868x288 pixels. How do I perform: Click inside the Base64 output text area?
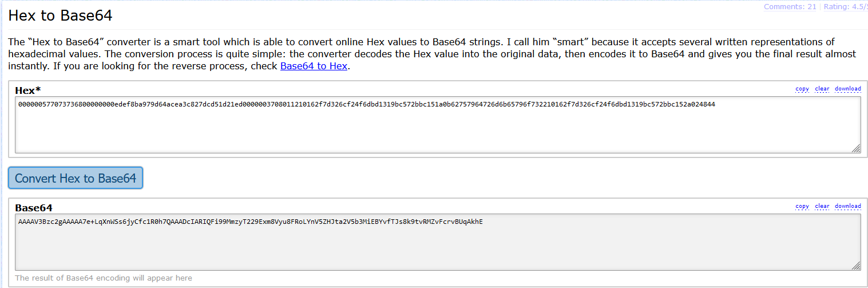click(437, 246)
